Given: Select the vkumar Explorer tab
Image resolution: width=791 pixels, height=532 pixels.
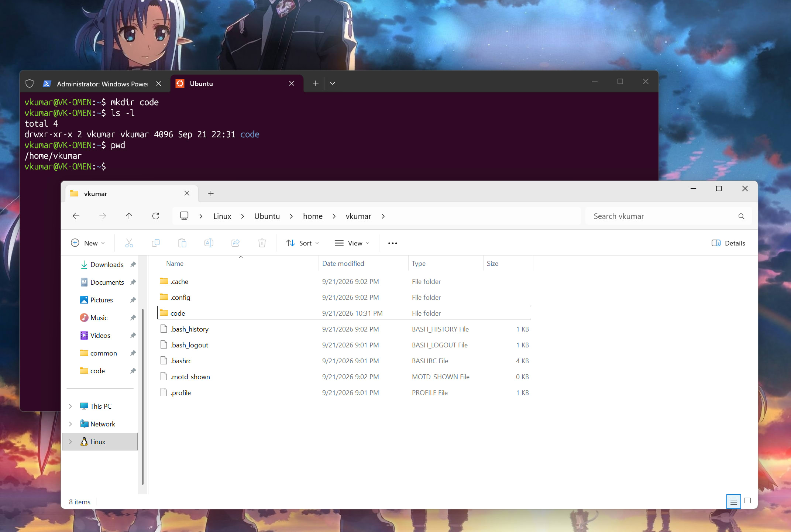Looking at the screenshot, I should (x=132, y=193).
